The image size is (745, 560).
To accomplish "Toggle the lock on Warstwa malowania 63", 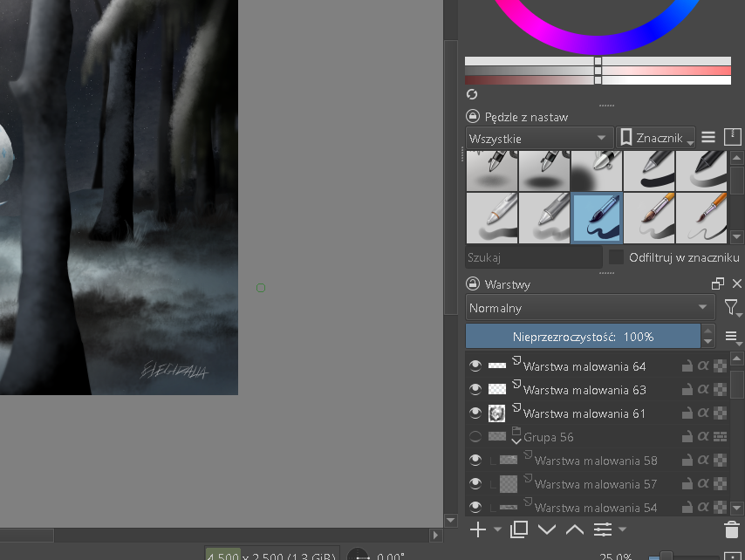I will pyautogui.click(x=687, y=390).
